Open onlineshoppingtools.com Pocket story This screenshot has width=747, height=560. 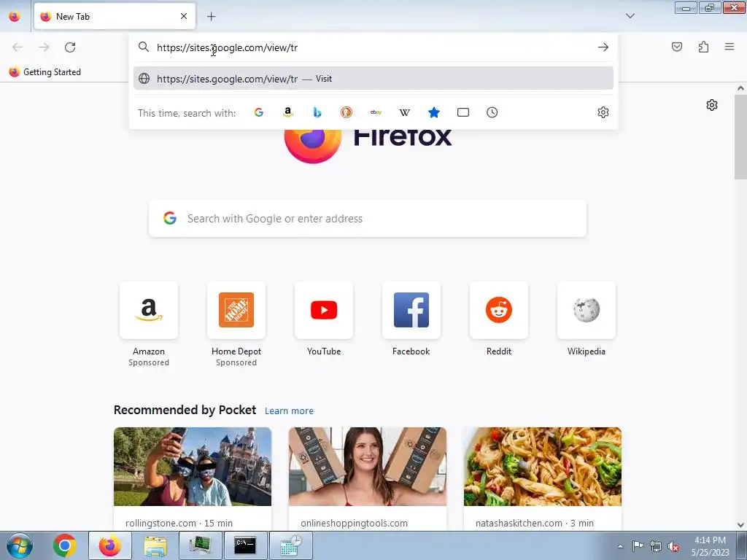[x=368, y=478]
